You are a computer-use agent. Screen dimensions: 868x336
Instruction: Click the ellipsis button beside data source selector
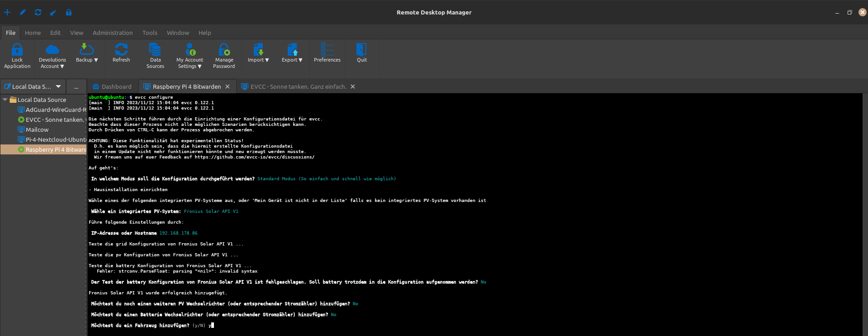[x=76, y=86]
